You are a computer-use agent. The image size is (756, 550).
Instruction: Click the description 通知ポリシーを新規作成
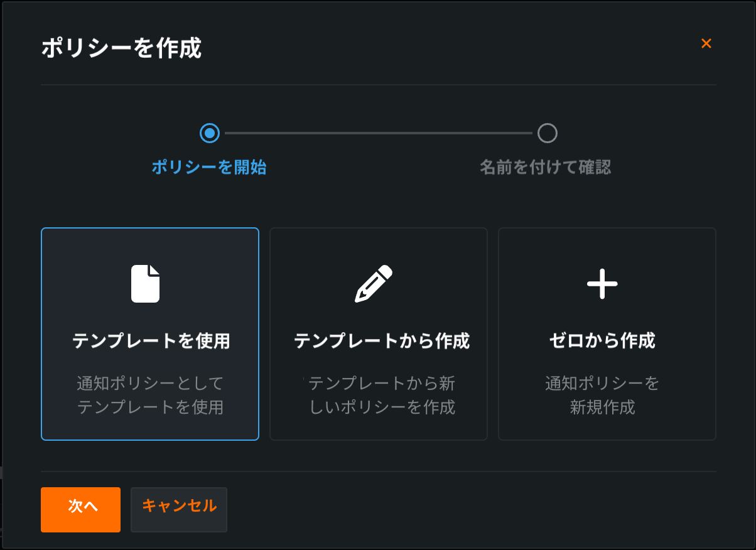[602, 395]
